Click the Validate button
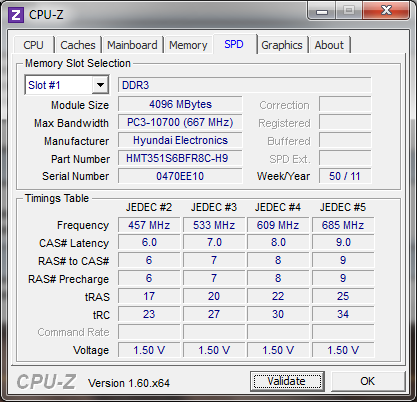Image resolution: width=417 pixels, height=402 pixels. pos(287,381)
